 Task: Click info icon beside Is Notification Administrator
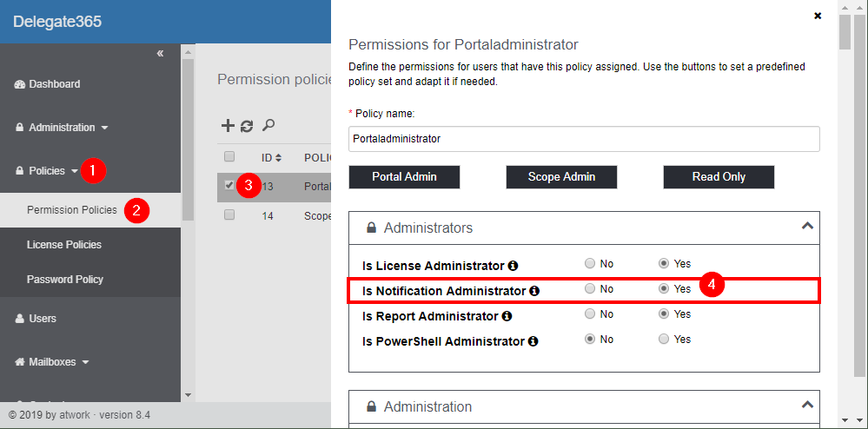click(x=534, y=291)
